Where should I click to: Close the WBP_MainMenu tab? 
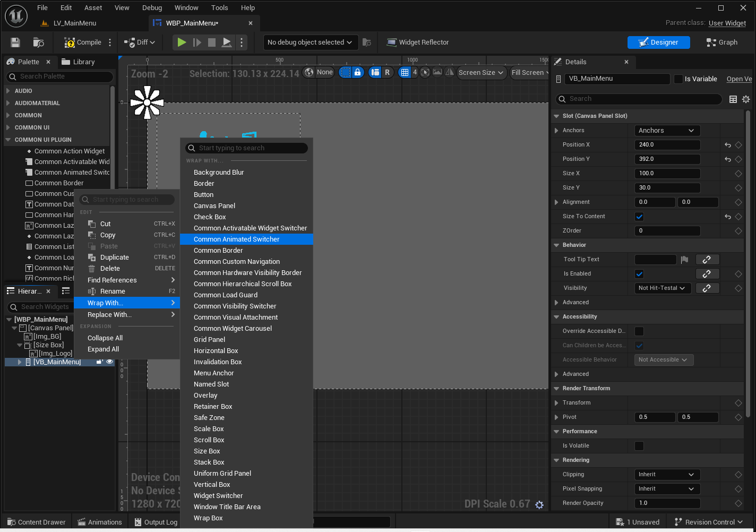point(251,23)
